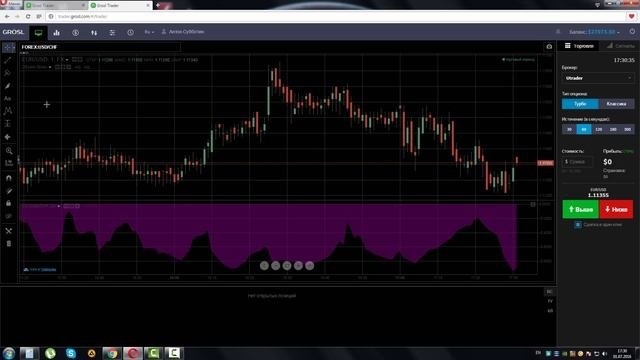Select the Классика option type
640x360 pixels.
(x=616, y=104)
